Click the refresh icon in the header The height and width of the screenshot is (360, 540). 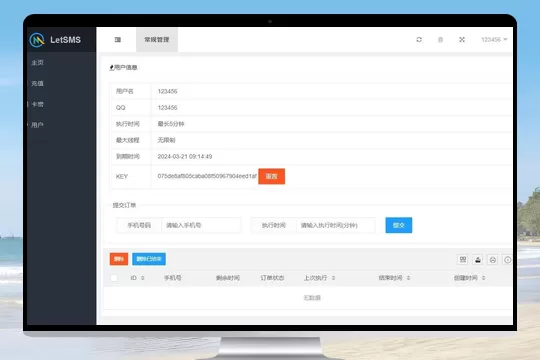(x=419, y=40)
